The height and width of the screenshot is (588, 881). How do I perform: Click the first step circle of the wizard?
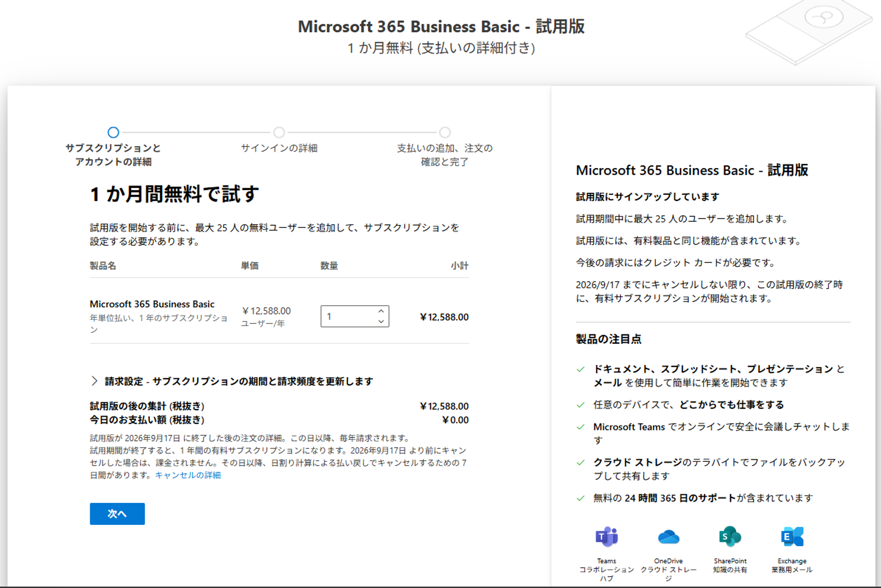point(113,132)
